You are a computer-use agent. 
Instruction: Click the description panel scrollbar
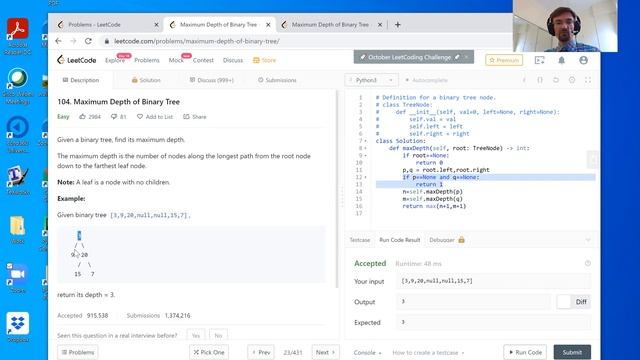pyautogui.click(x=337, y=189)
